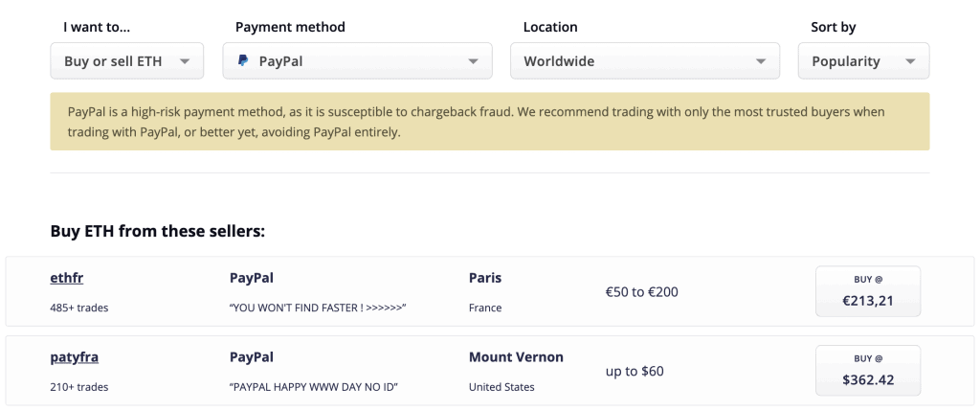This screenshot has width=980, height=411.
Task: Click the Worldwide location dropdown arrow
Action: click(761, 61)
